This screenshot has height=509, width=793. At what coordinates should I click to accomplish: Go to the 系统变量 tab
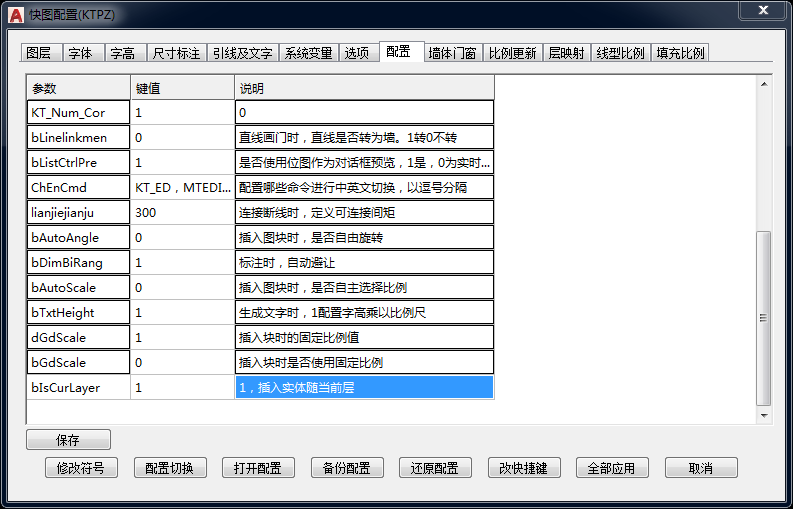pyautogui.click(x=307, y=53)
